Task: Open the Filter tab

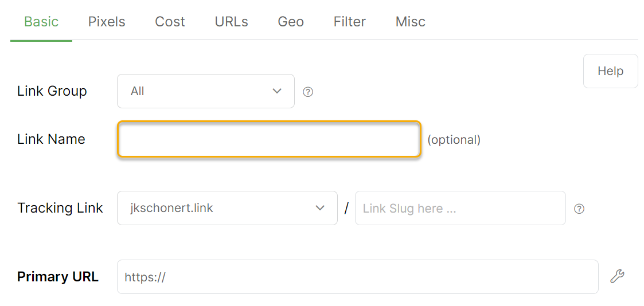Action: (x=350, y=22)
